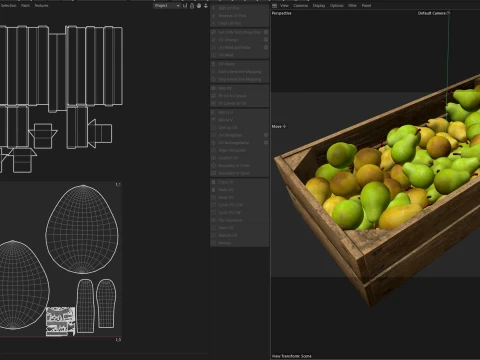Click the down-arrow icon in UV toolbar
The image size is (480, 360).
[206, 6]
